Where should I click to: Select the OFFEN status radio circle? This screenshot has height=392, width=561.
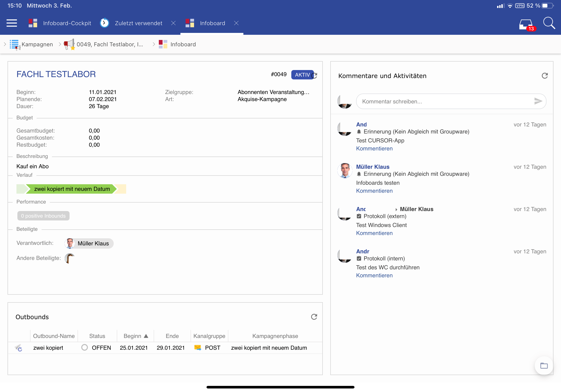point(85,348)
